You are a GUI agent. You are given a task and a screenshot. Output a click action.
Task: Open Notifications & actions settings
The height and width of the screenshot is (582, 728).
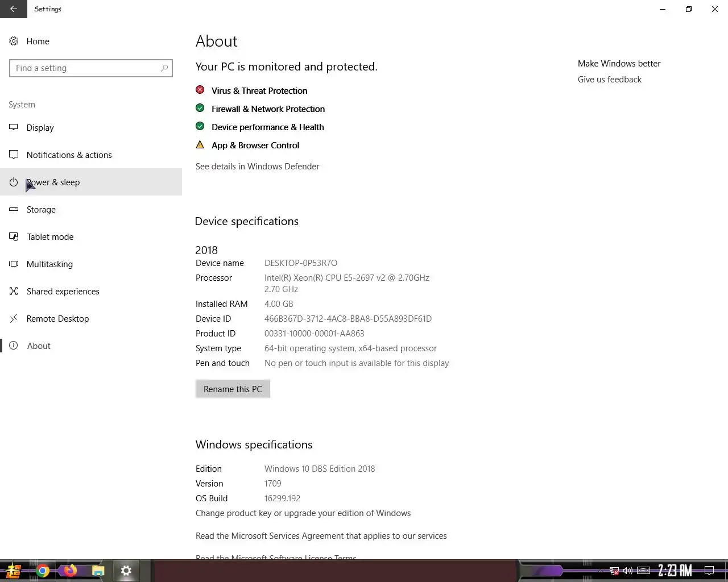point(91,155)
